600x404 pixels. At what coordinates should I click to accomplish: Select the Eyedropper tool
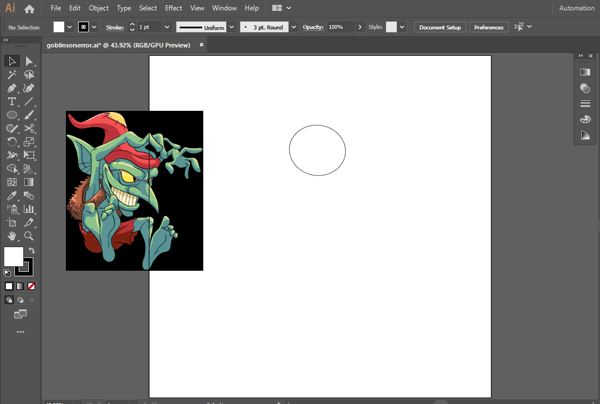click(12, 195)
